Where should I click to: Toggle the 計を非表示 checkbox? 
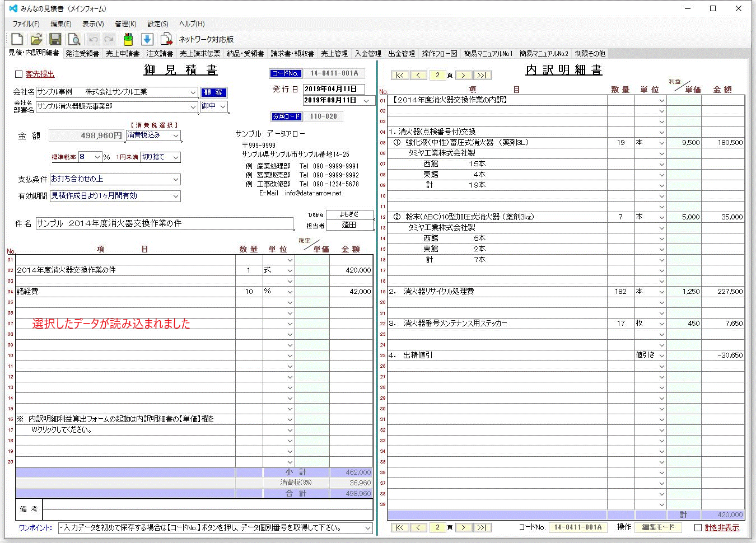click(x=698, y=527)
